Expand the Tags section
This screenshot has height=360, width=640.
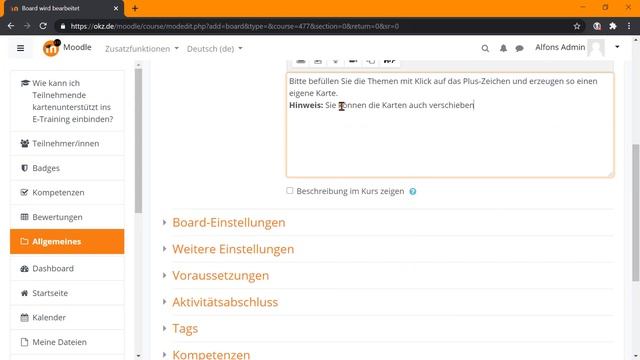pyautogui.click(x=185, y=329)
